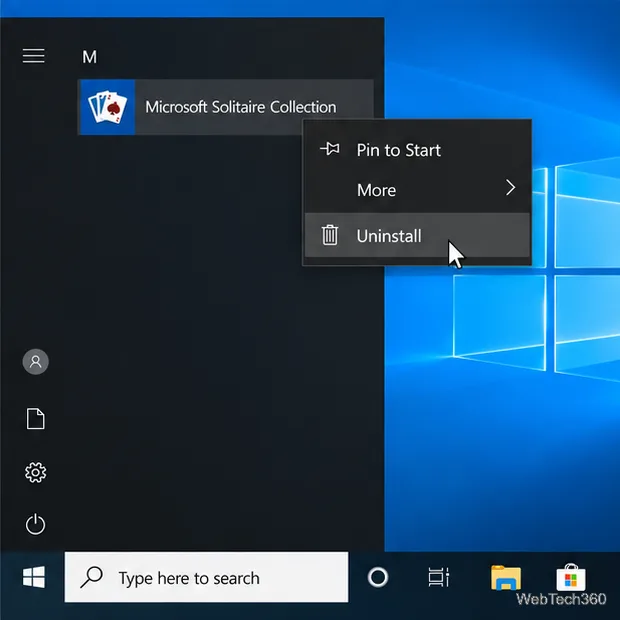Click the letter M group header
Screen dimensions: 620x620
(x=90, y=57)
